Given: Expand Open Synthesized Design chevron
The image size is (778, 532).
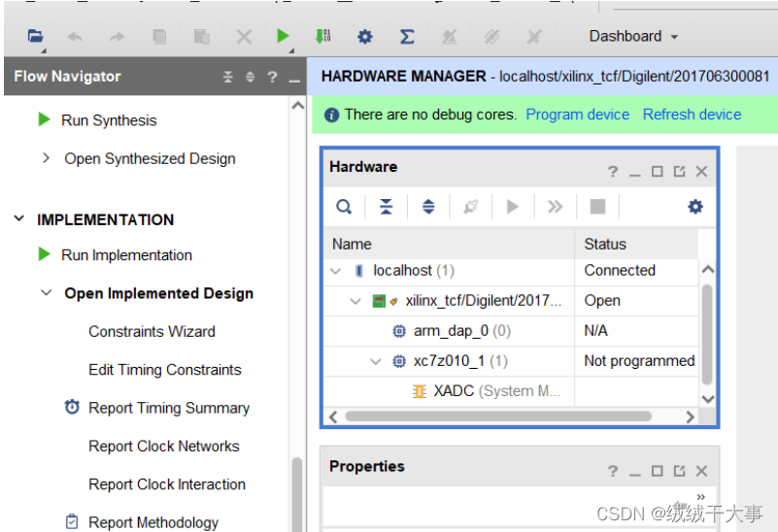Looking at the screenshot, I should (x=46, y=158).
